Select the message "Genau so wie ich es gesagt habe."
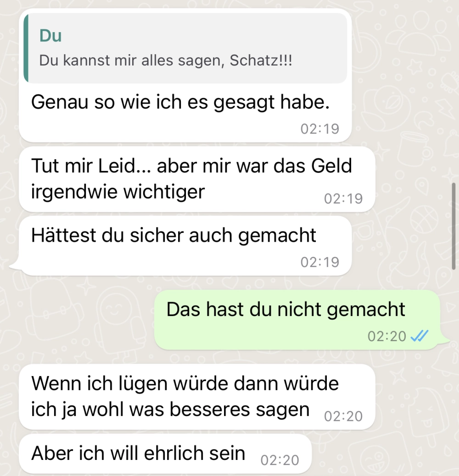 tap(180, 102)
